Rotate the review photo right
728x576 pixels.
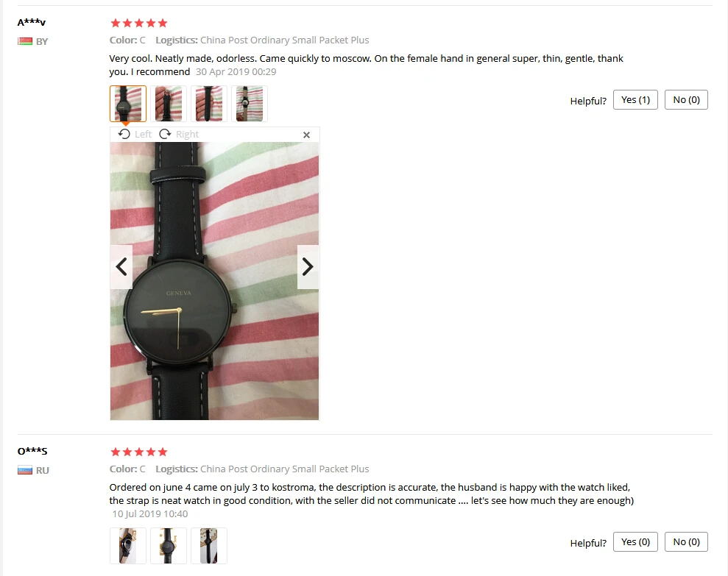(x=179, y=134)
